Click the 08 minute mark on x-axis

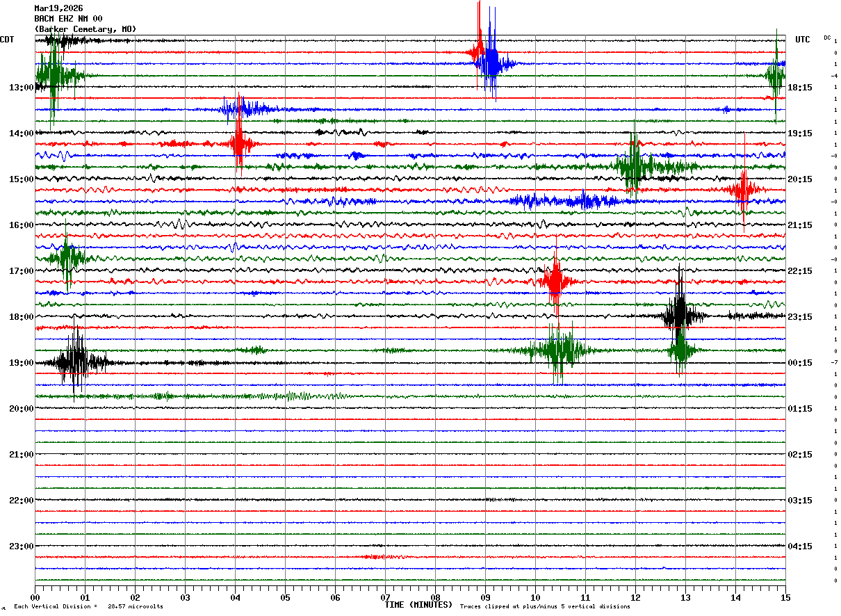coord(435,598)
